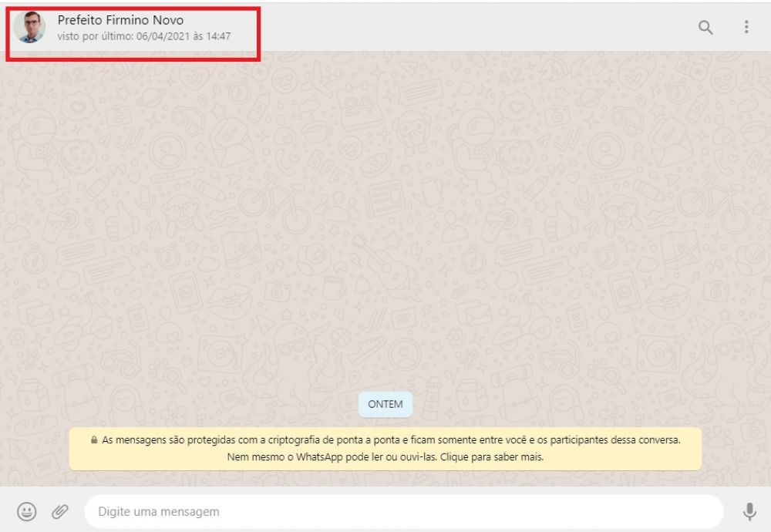Click the lock icon in encryption notice
Screen dimensions: 771x532
[x=93, y=440]
